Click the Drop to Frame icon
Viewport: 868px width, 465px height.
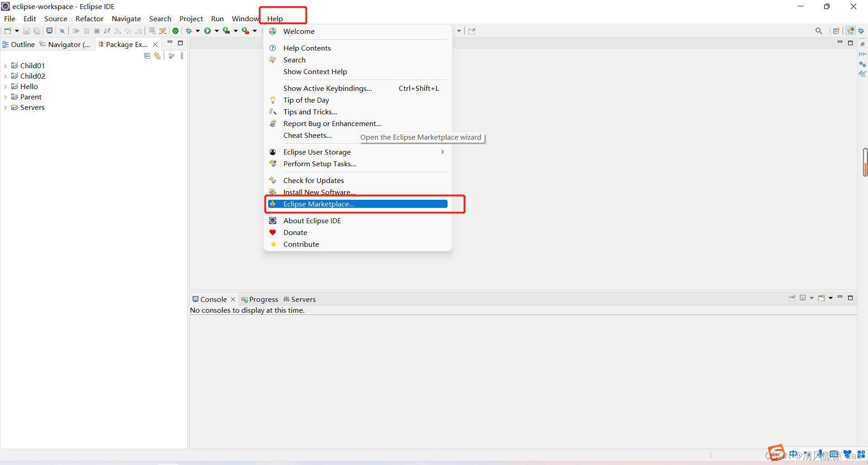click(x=152, y=31)
